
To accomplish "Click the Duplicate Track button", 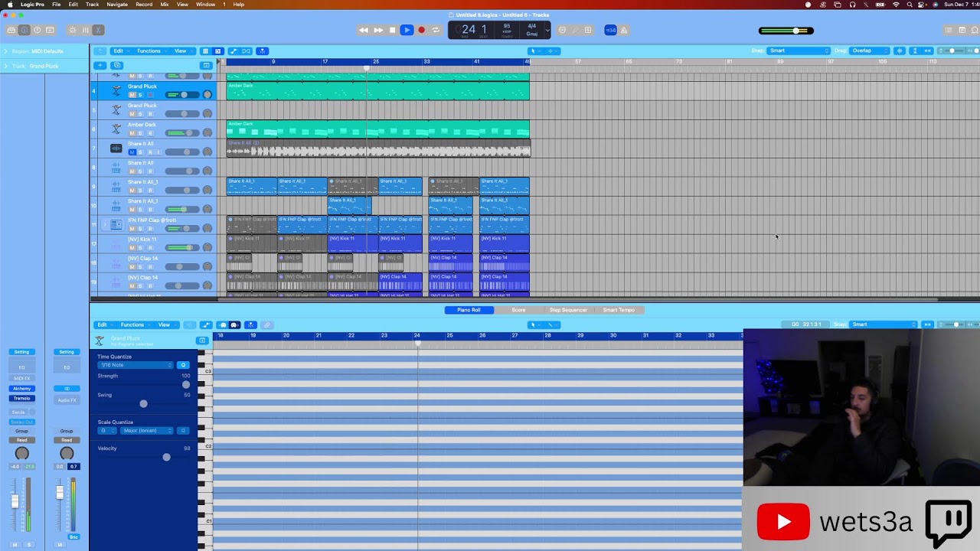I will click(x=116, y=65).
